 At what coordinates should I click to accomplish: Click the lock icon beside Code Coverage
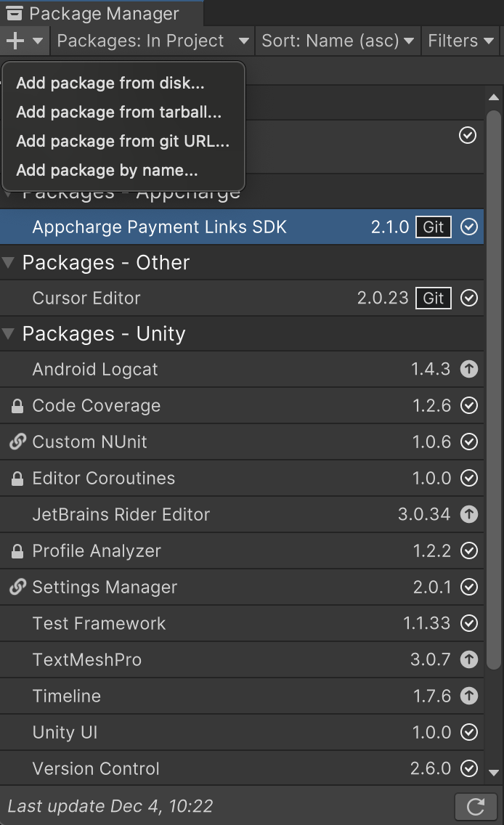coord(17,406)
